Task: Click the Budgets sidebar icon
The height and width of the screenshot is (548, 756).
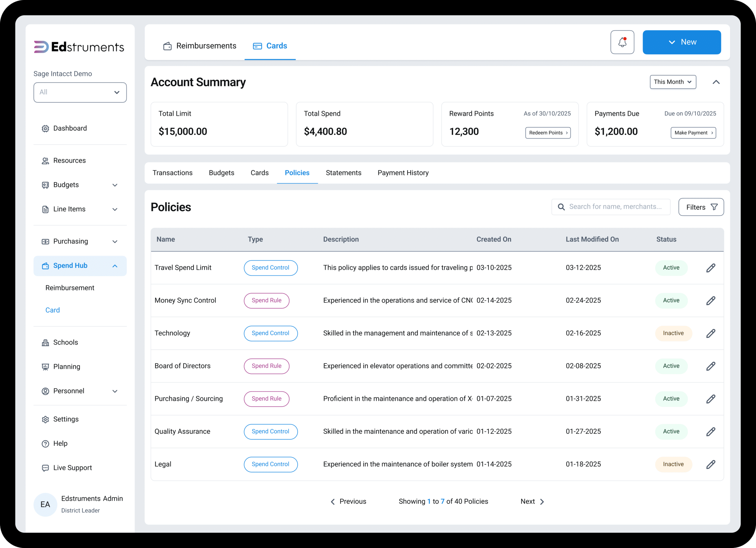Action: tap(45, 185)
